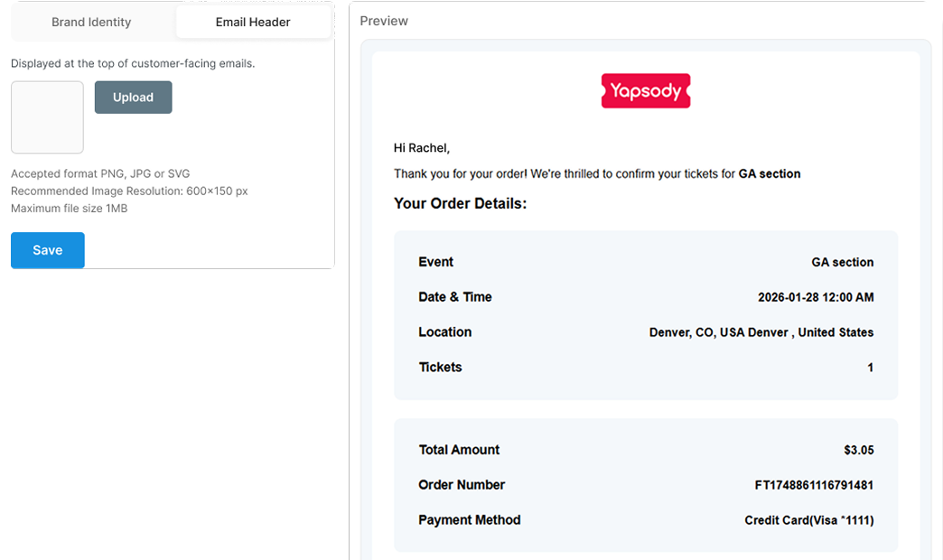Click the divider between settings and preview panels
The width and height of the screenshot is (943, 560).
[x=348, y=280]
